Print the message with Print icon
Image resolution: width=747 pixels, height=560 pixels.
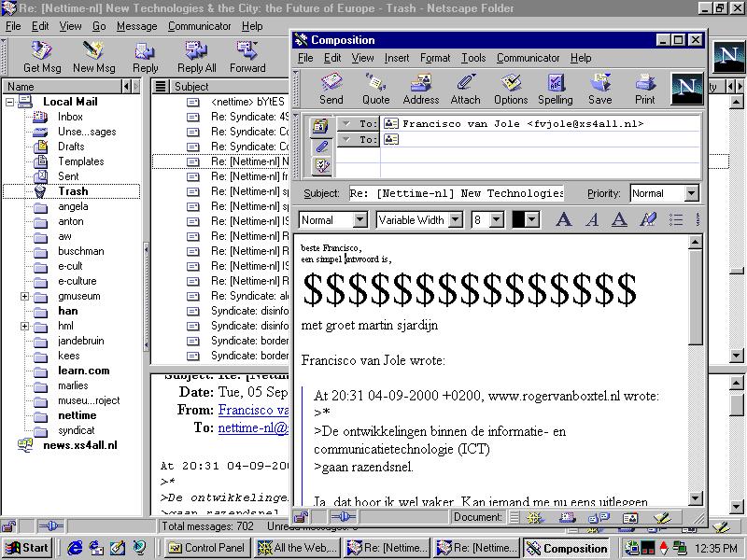coord(644,90)
